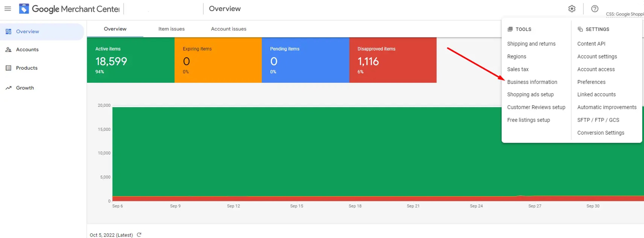The height and width of the screenshot is (238, 644).
Task: Click the 20,000 y-axis value
Action: (104, 105)
